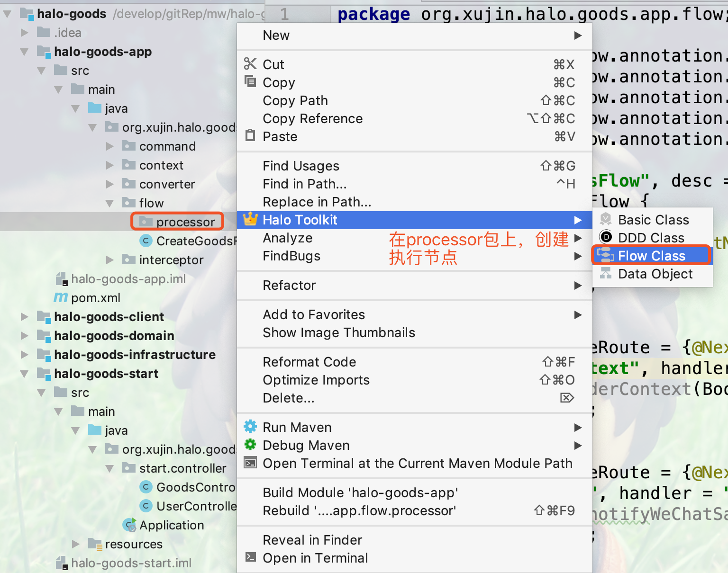Select Show Image Thumbnails
This screenshot has height=573, width=728.
[415, 332]
